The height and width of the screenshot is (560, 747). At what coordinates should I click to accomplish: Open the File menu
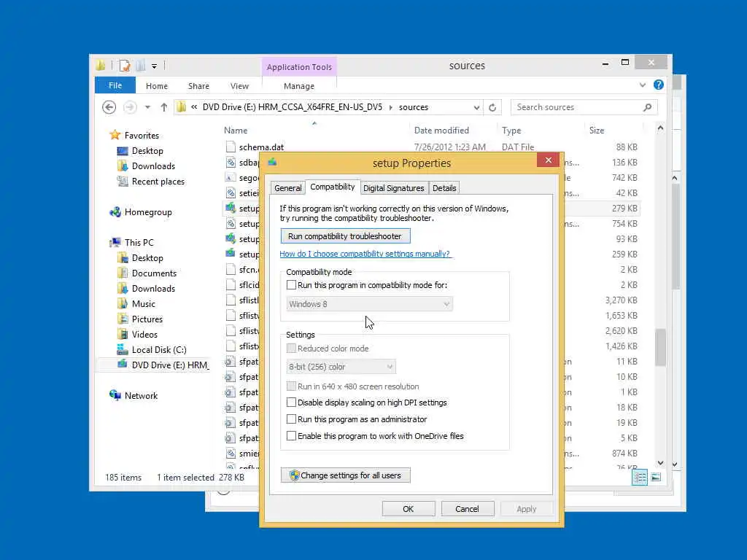115,86
